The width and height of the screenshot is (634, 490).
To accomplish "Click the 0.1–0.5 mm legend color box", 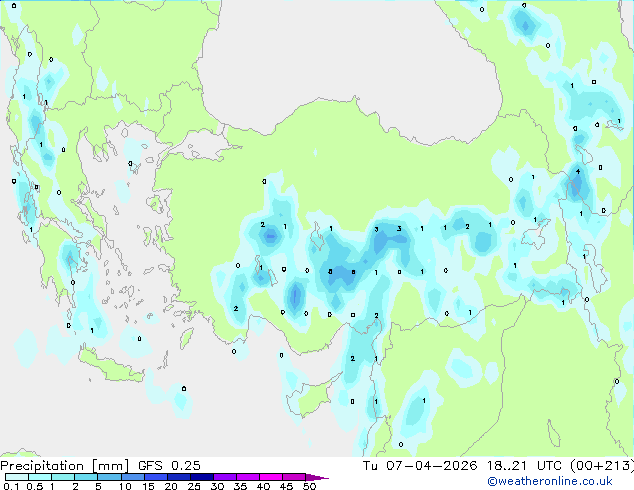I will pos(17,477).
